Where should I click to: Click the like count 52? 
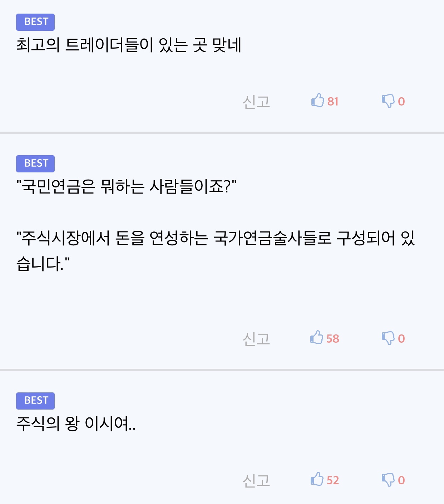click(333, 480)
